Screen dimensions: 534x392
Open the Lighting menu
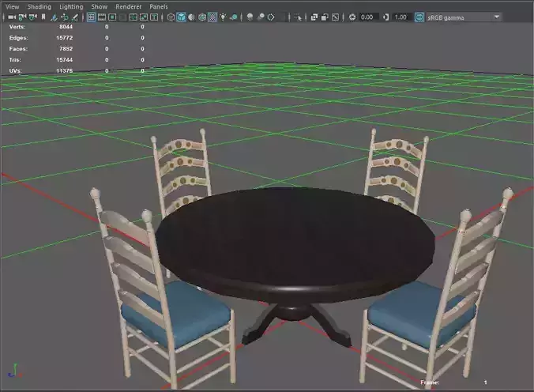[x=71, y=6]
